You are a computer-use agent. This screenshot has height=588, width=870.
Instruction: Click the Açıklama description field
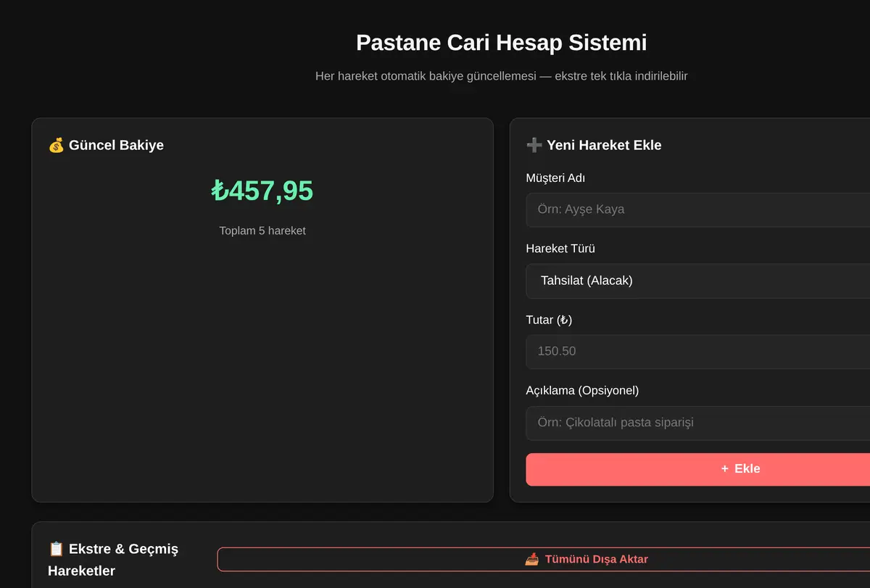pos(697,423)
